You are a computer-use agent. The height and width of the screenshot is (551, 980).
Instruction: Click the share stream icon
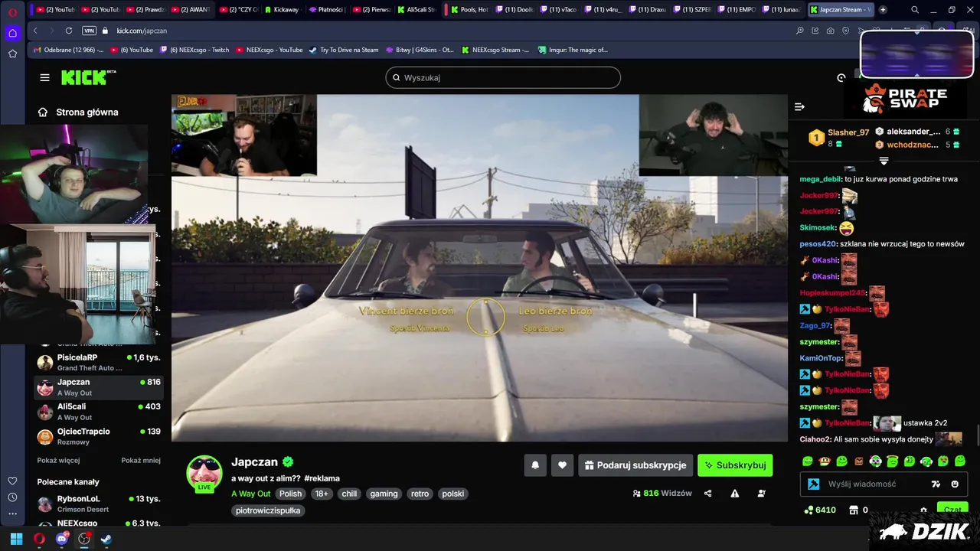[707, 494]
